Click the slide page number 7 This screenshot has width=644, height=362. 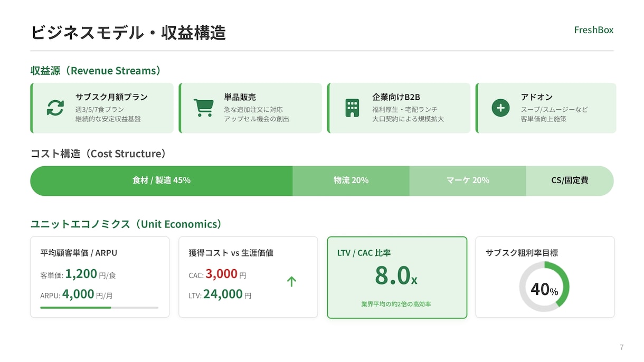pos(622,347)
